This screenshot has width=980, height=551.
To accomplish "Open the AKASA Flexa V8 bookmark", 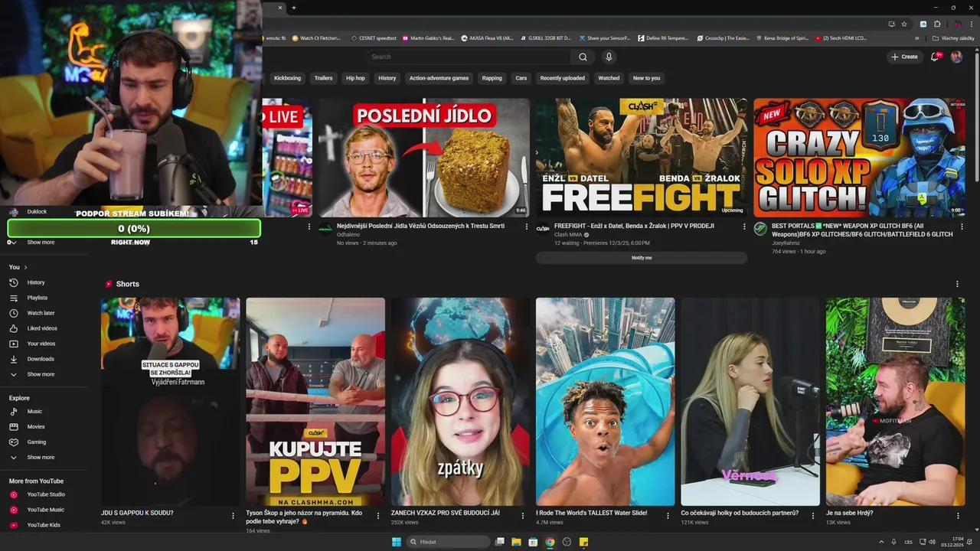I will (488, 37).
